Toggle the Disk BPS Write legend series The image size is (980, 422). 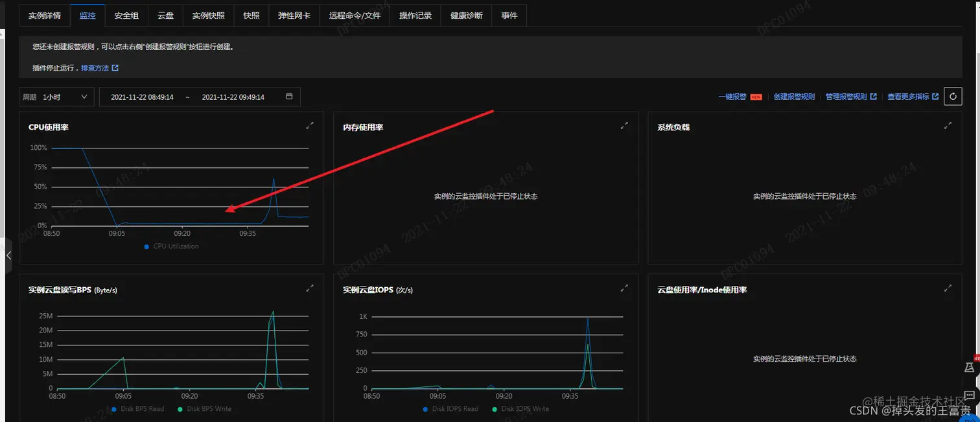204,409
